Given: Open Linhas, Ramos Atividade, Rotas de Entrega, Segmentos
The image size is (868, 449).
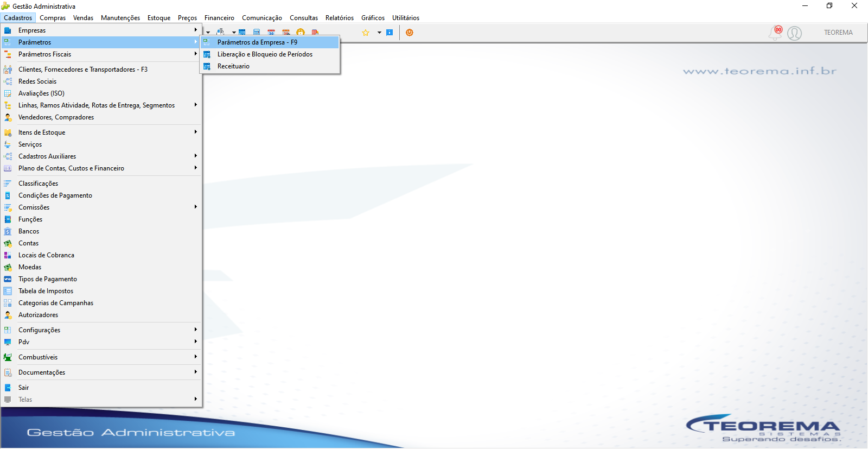Looking at the screenshot, I should [101, 105].
